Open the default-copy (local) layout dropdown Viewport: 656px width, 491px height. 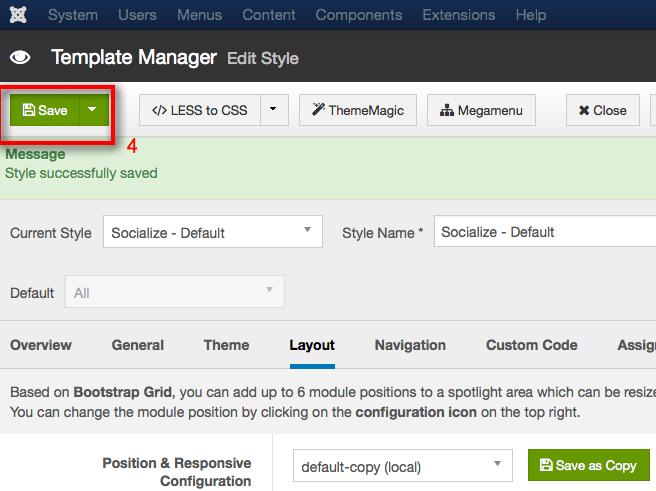(402, 465)
